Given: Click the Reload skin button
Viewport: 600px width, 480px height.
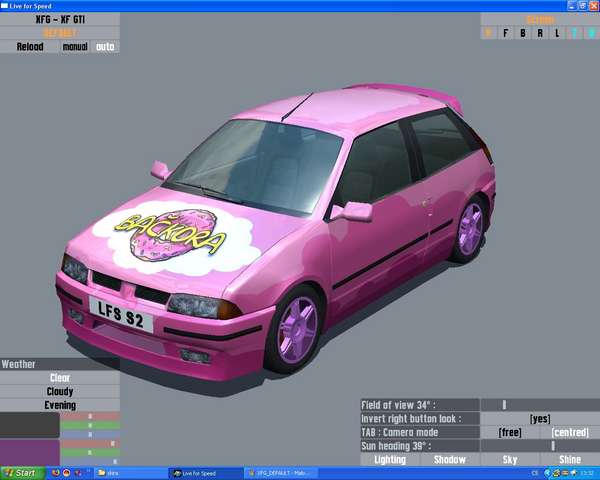Looking at the screenshot, I should 30,47.
